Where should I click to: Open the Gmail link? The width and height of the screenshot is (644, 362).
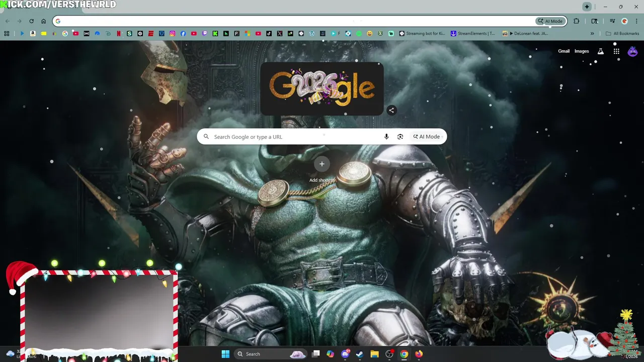click(563, 51)
